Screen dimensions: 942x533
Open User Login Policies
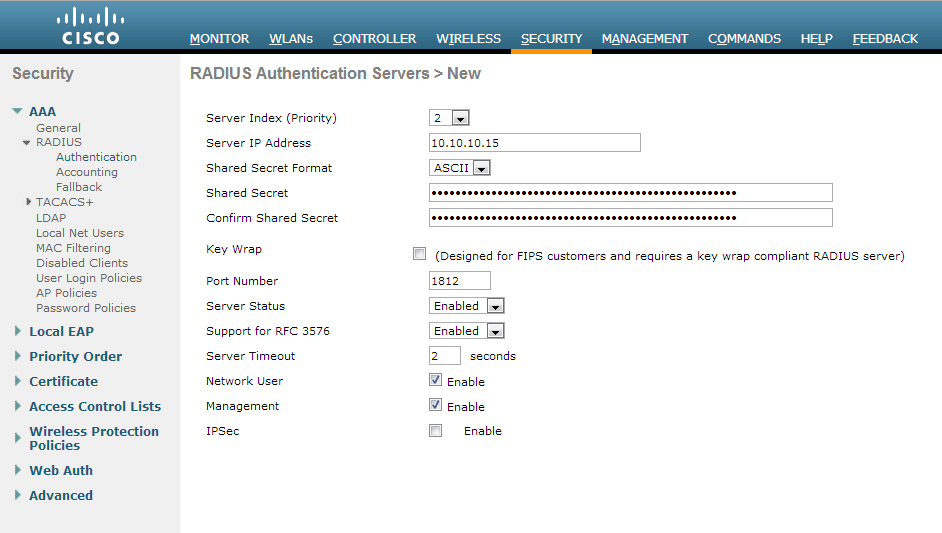click(x=89, y=278)
